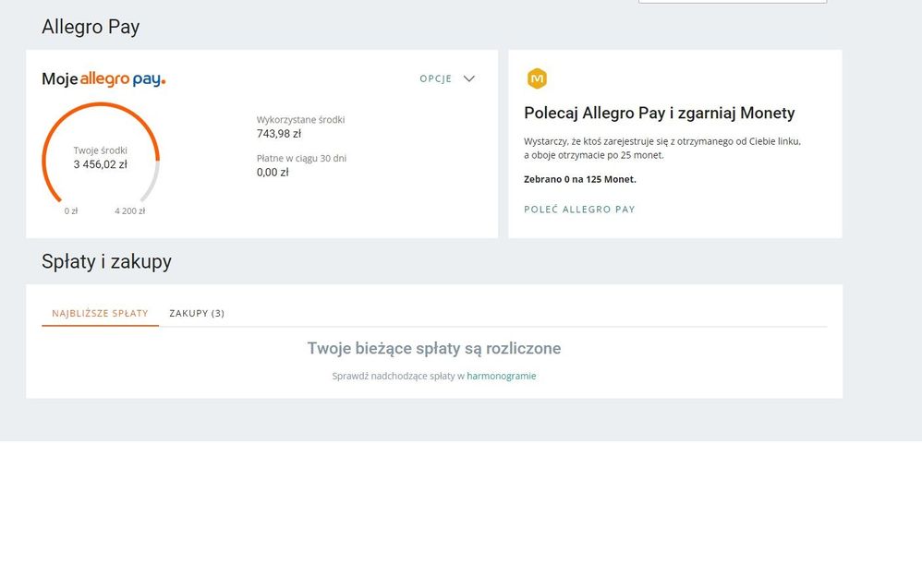Screen dimensions: 922x588
Task: Open the harmonogramie schedule link
Action: click(x=502, y=376)
